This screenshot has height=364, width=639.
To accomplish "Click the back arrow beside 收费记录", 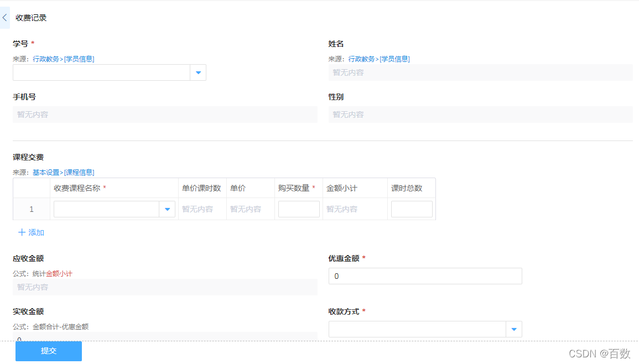I will (4, 18).
